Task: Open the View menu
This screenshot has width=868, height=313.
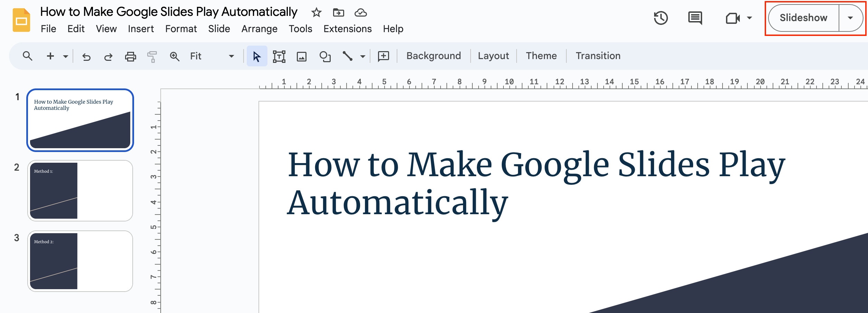Action: coord(106,29)
